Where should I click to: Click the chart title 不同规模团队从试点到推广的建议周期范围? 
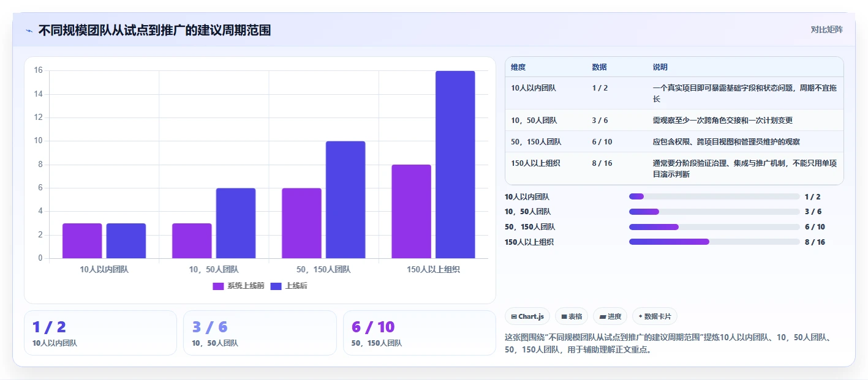154,31
